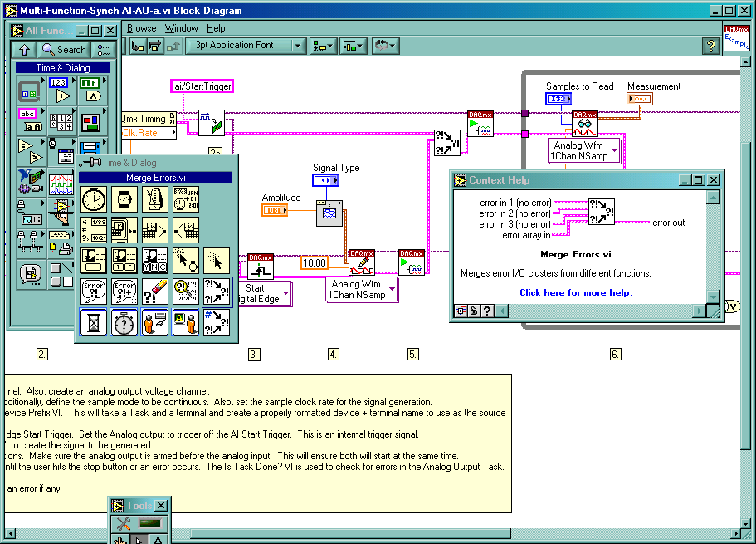The height and width of the screenshot is (544, 756).
Task: Select the Three Button Dialog (Y/N/C) function
Action: click(x=155, y=261)
